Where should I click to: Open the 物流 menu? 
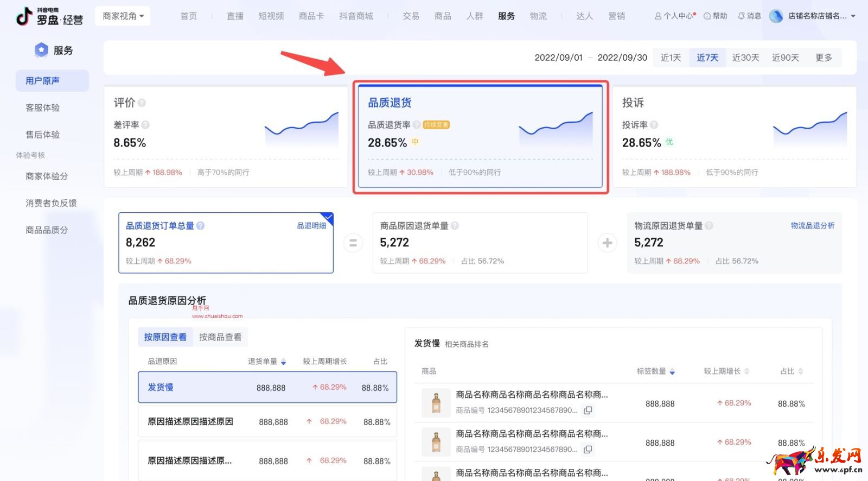coord(538,16)
